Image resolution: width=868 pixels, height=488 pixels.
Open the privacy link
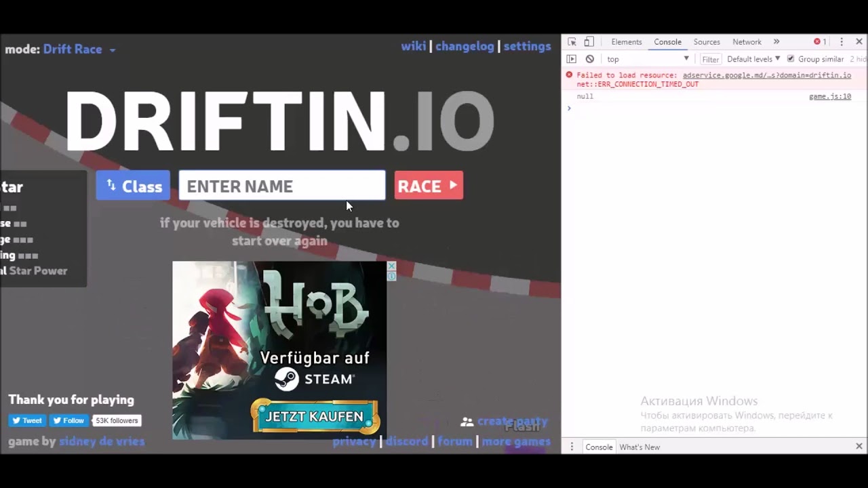point(354,441)
